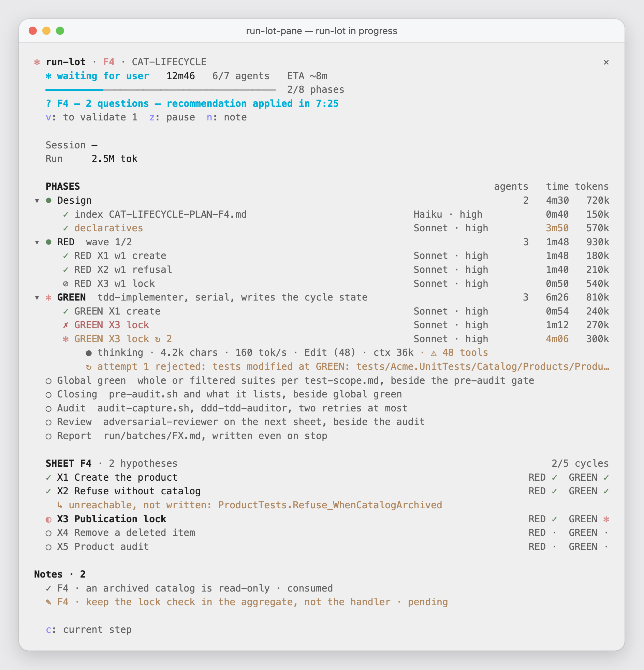
Task: Click the question mark icon before F4 questions
Action: 48,104
